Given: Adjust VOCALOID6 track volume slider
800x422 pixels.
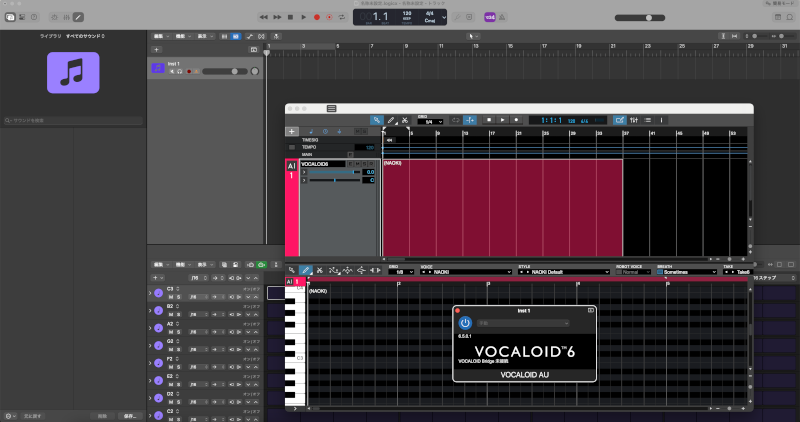Looking at the screenshot, I should pyautogui.click(x=334, y=172).
